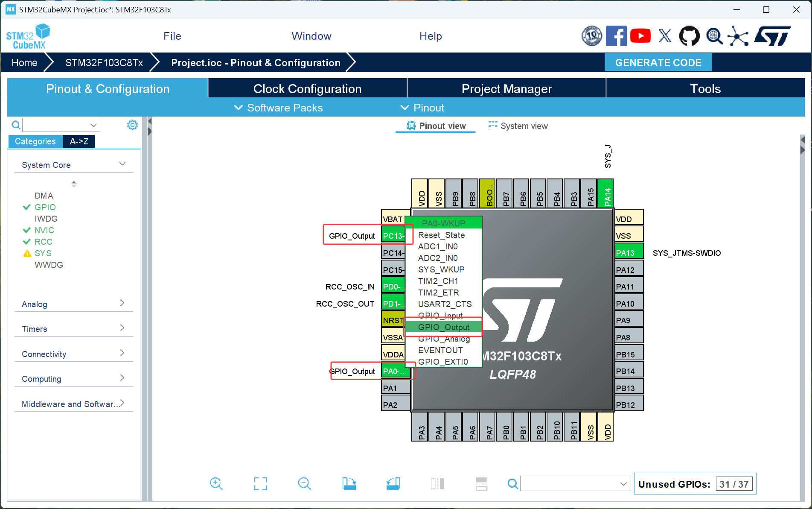
Task: Select IWDG in System Core list
Action: [46, 219]
